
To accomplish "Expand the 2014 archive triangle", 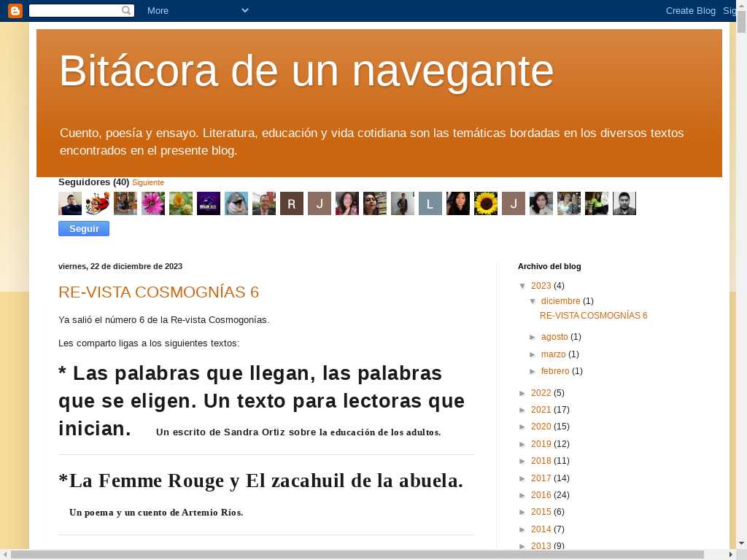I will click(x=522, y=529).
